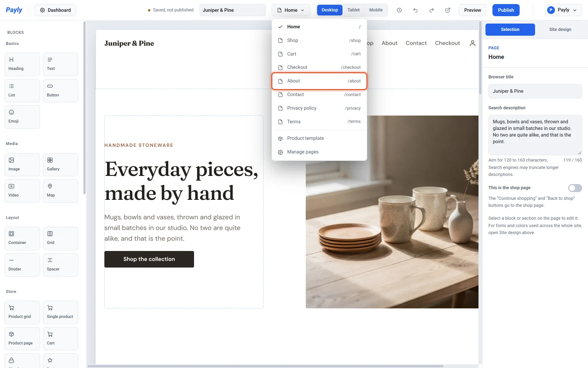Click the Publish button
Screen dimensions: 588x368
coord(506,10)
